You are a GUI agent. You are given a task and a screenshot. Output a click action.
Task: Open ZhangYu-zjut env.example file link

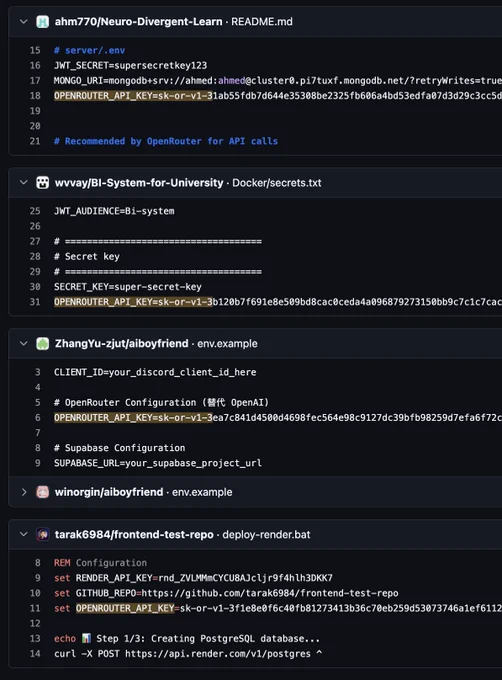pyautogui.click(x=227, y=343)
